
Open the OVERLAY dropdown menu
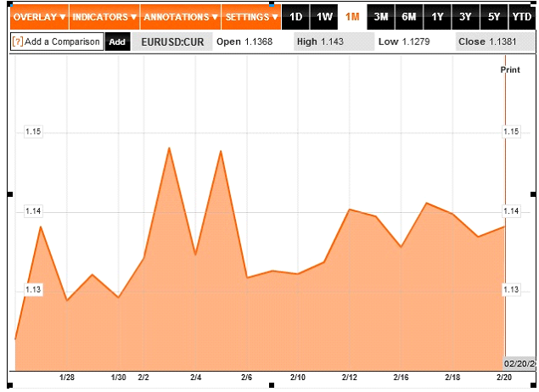(39, 16)
